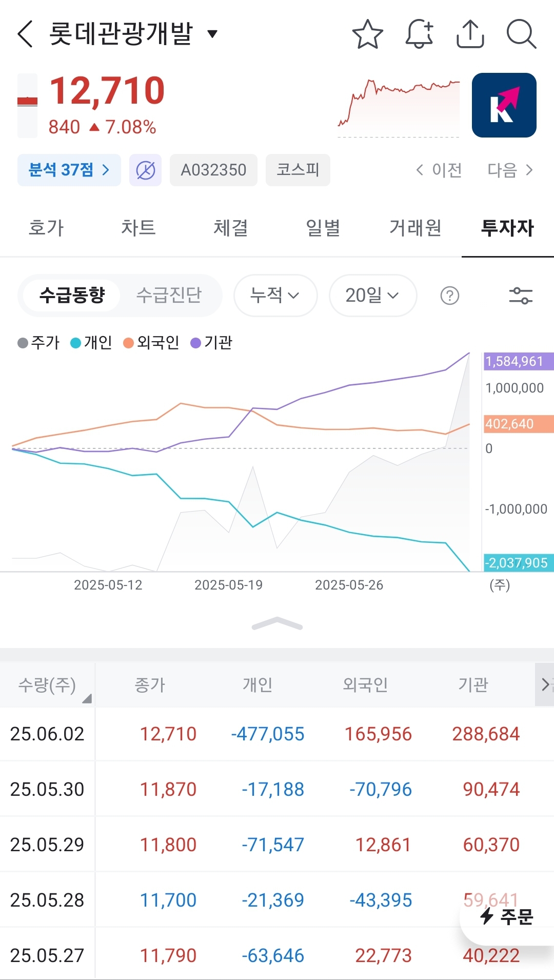Open the stock selector dropdown beside 롯데관광개발

[x=212, y=34]
